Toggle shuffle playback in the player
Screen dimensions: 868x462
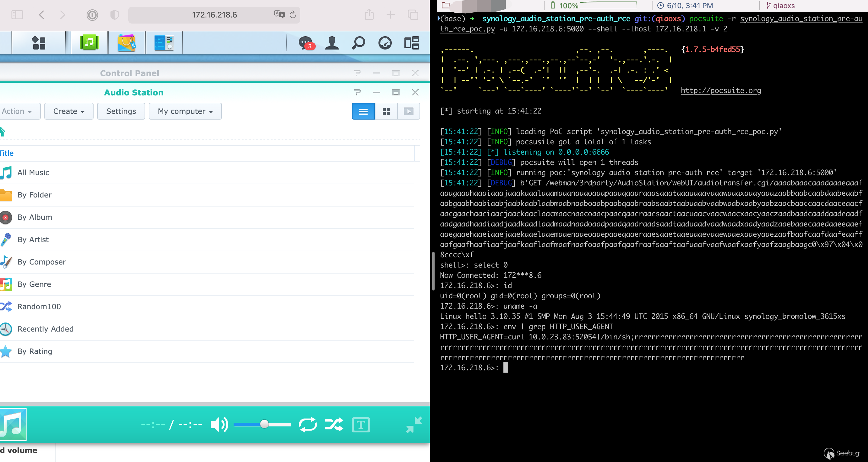(x=334, y=425)
